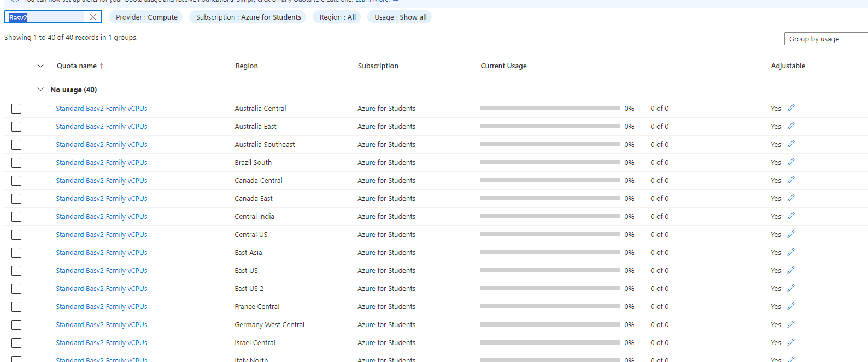The width and height of the screenshot is (868, 362).
Task: Check the Central US row checkbox
Action: 16,235
